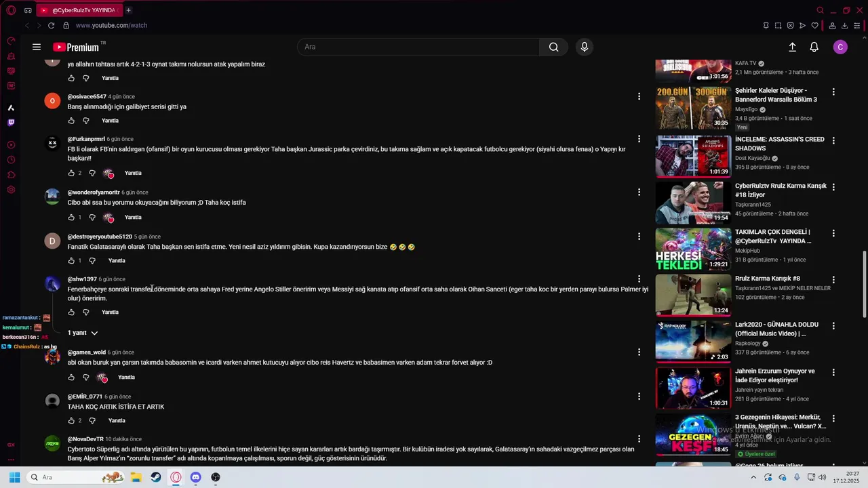
Task: Open Easy Setup sliders icon
Action: click(856, 26)
